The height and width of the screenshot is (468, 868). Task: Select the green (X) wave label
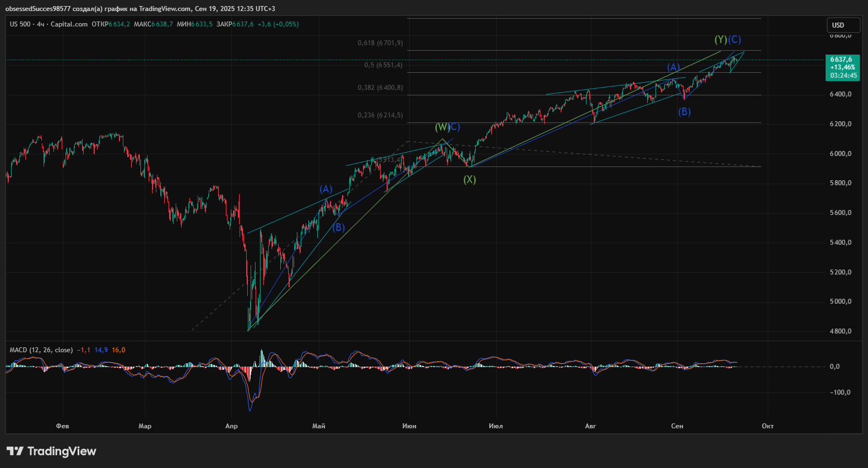(469, 180)
